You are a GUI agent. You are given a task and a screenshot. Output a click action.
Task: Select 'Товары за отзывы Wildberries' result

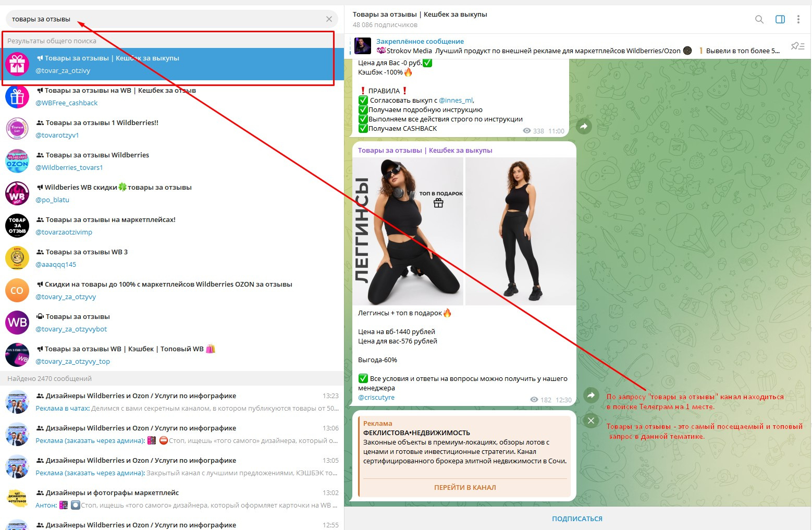click(172, 161)
